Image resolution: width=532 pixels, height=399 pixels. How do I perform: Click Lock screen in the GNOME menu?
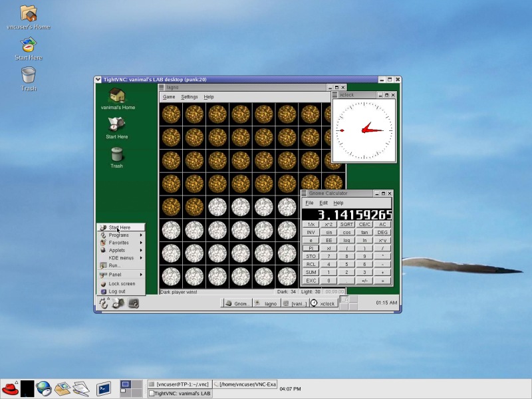point(122,284)
